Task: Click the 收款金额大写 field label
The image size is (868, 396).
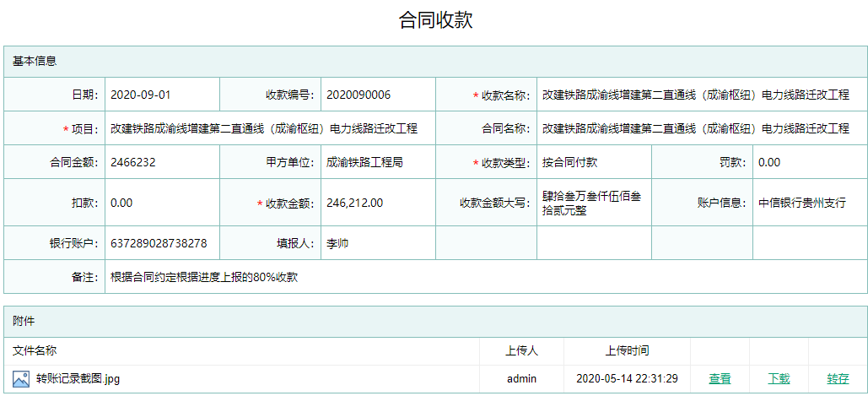Action: click(495, 203)
